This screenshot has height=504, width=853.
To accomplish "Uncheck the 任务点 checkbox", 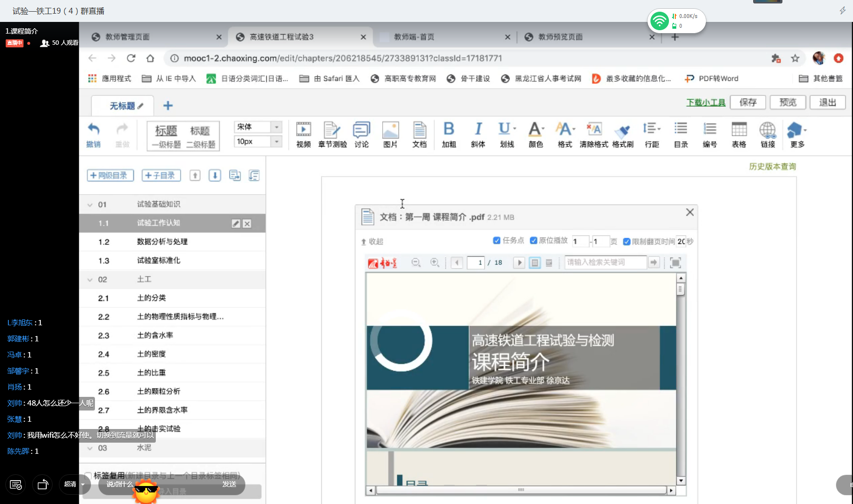I will [x=497, y=241].
